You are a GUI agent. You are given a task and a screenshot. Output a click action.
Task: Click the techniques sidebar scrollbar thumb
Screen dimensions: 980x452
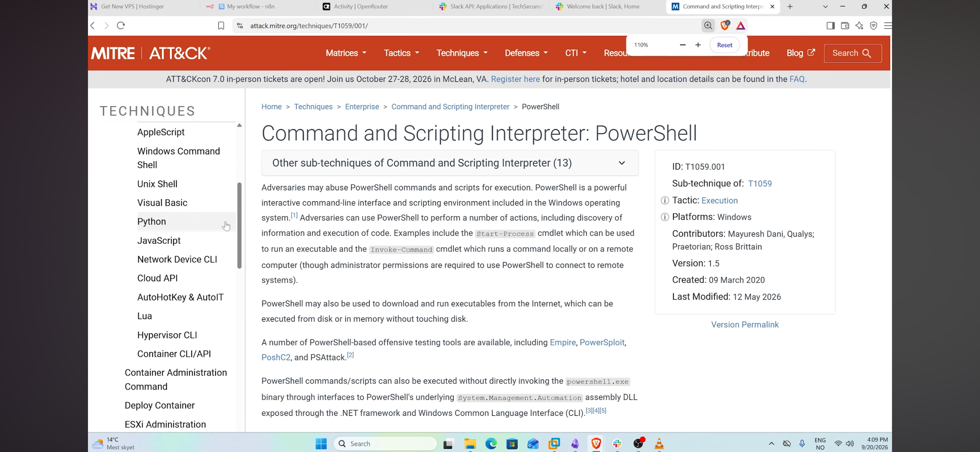point(239,225)
